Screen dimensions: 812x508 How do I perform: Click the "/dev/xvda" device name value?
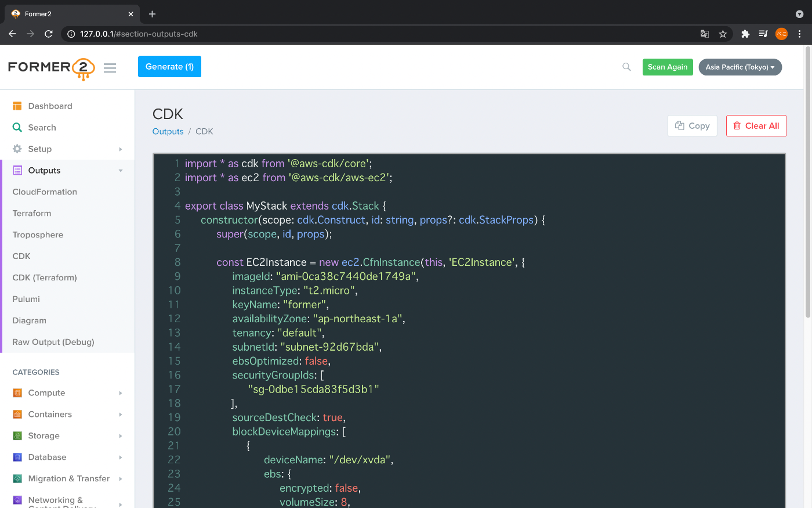[x=360, y=460]
